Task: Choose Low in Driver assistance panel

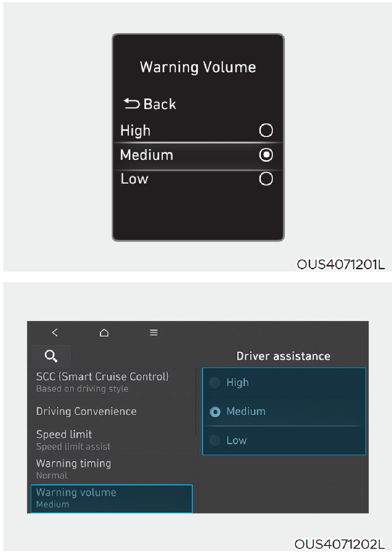Action: coord(284,441)
